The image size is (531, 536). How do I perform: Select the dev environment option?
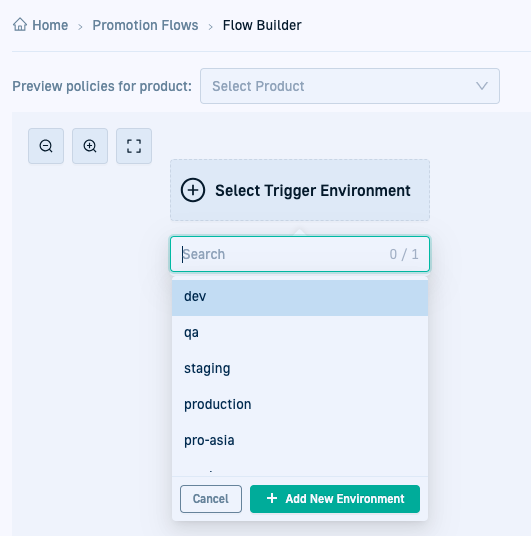(300, 296)
